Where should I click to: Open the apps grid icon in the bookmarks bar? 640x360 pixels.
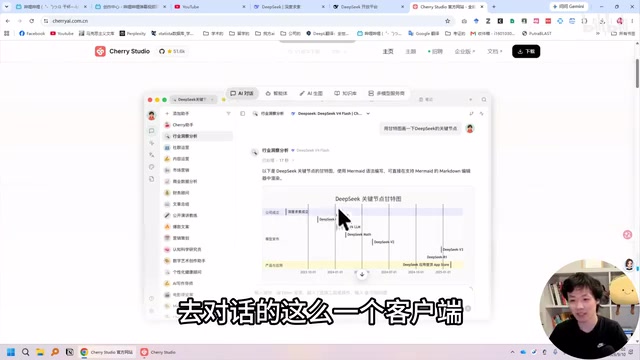[7, 33]
